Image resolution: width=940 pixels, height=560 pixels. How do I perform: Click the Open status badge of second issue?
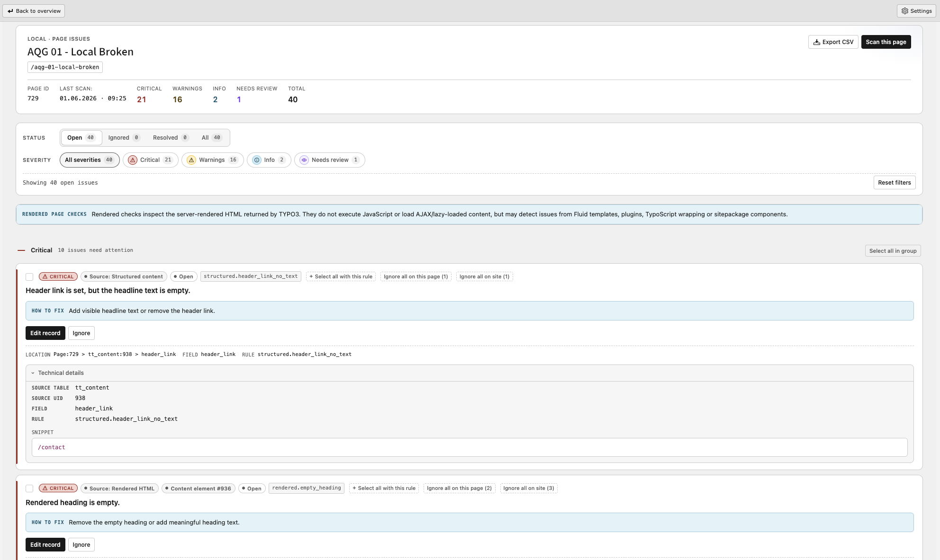tap(252, 489)
